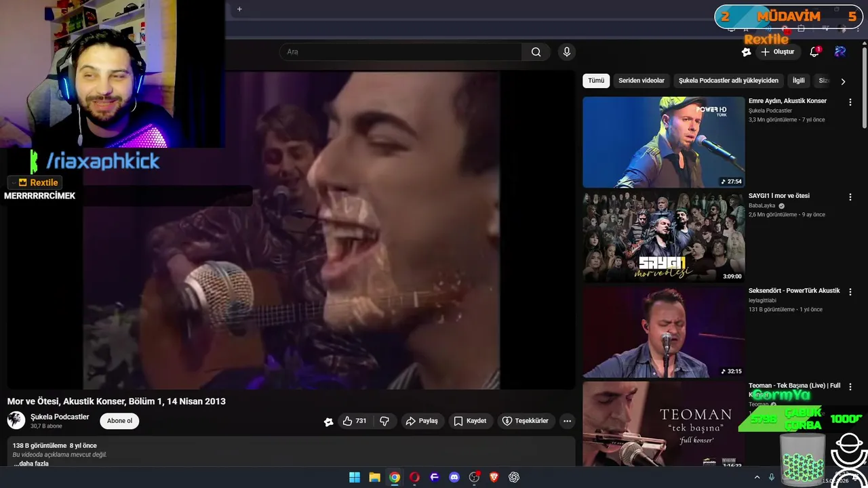The image size is (868, 488).
Task: Open Seksendört PowerTürk Akustik thumbnail
Action: (664, 332)
